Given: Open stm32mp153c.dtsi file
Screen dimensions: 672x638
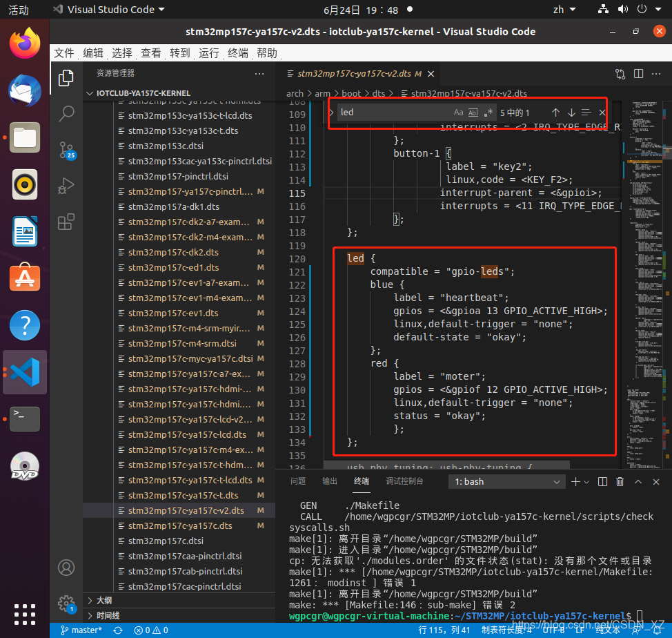Looking at the screenshot, I should tap(166, 146).
